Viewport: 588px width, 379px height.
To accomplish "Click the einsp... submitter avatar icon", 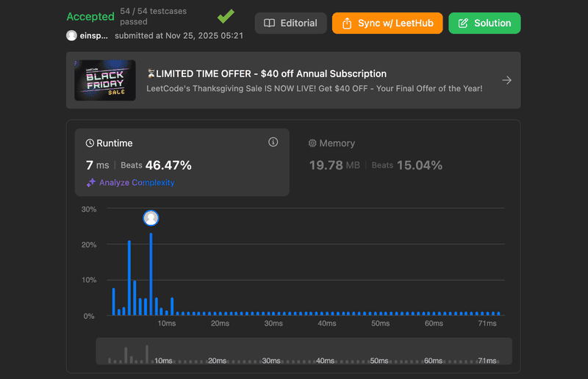I will [71, 35].
